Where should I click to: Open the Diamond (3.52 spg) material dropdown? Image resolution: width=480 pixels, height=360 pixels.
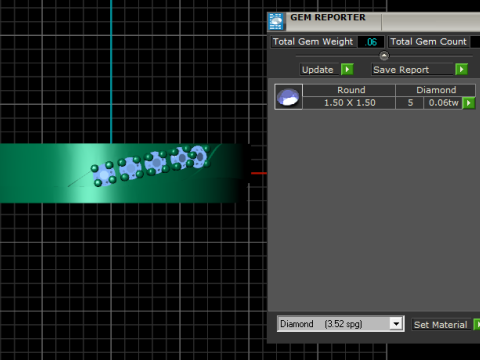point(341,324)
